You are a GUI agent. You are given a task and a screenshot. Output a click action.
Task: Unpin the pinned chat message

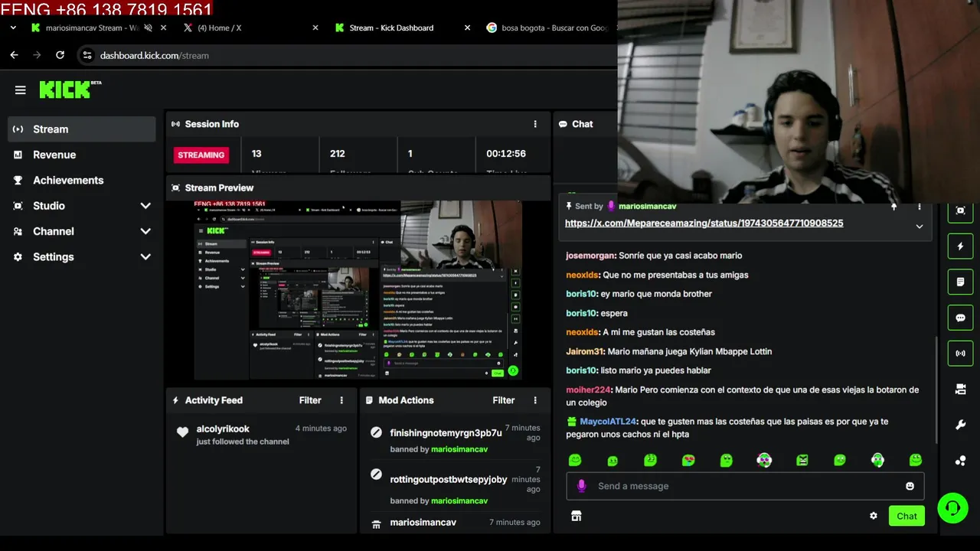[893, 207]
